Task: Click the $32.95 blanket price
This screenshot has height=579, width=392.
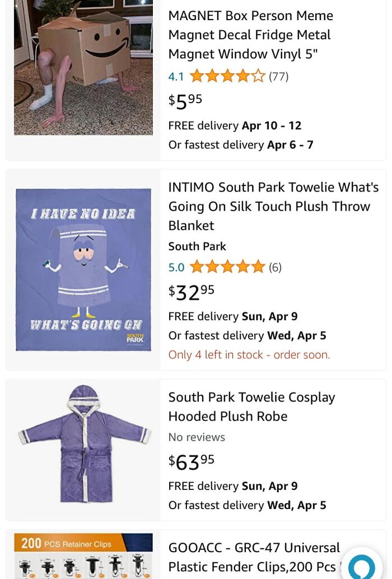Action: [192, 291]
